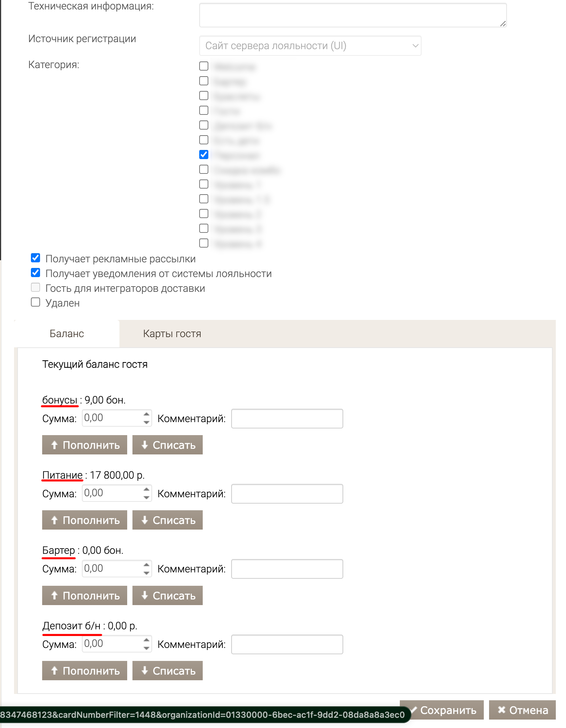Screen dimensions: 566x728
Task: Uncheck Получает рекламные рассылки
Action: (x=35, y=258)
